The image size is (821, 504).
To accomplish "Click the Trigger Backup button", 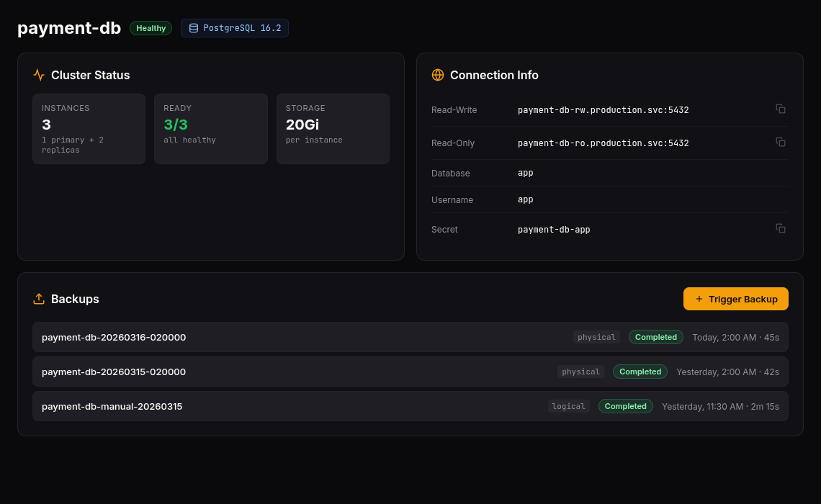I will [x=735, y=299].
